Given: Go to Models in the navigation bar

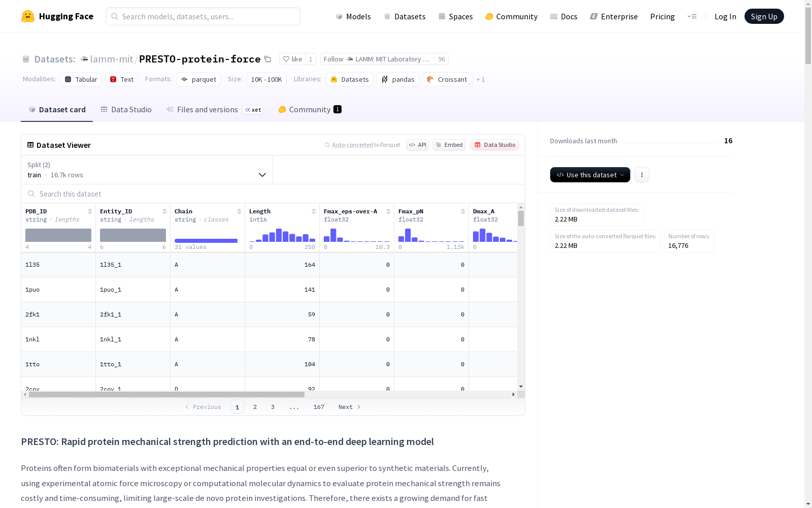Looking at the screenshot, I should (x=353, y=16).
